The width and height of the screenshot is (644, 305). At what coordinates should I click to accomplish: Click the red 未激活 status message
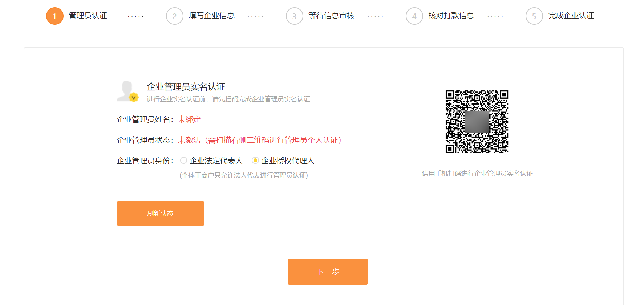(260, 140)
